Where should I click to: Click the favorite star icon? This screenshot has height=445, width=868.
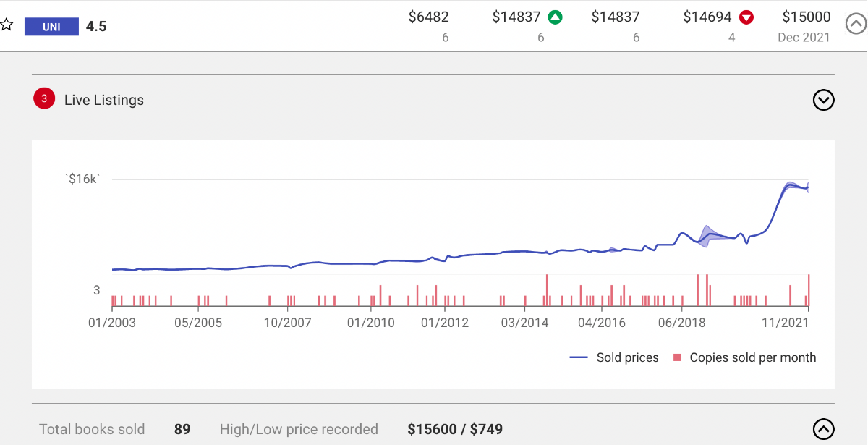click(7, 25)
